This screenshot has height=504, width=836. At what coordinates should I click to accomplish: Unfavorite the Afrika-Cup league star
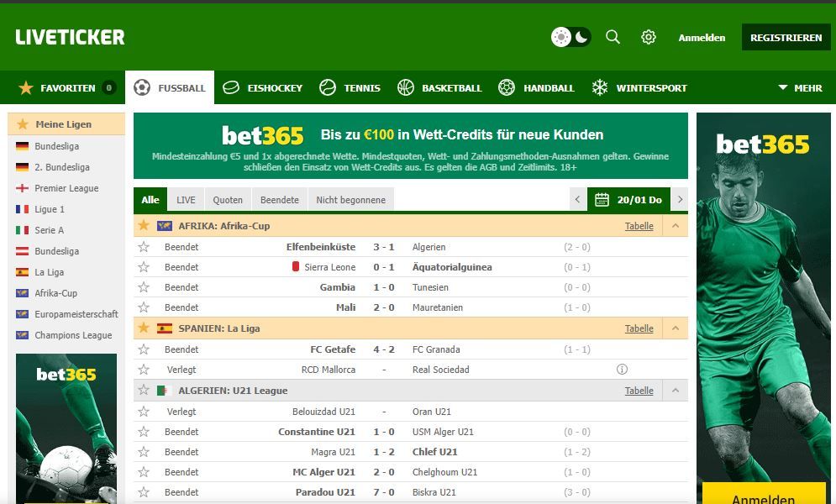click(x=144, y=225)
